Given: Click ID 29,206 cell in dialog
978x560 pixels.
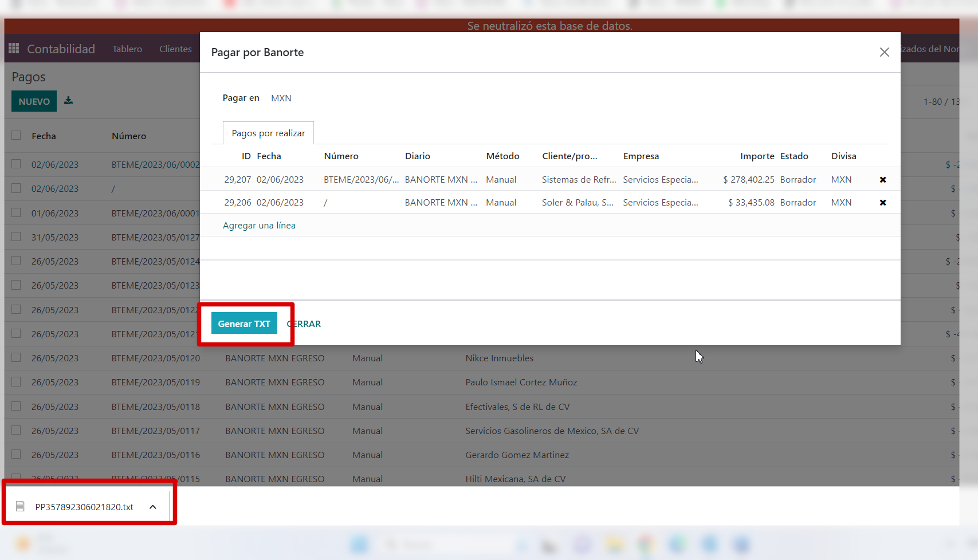Looking at the screenshot, I should (237, 203).
